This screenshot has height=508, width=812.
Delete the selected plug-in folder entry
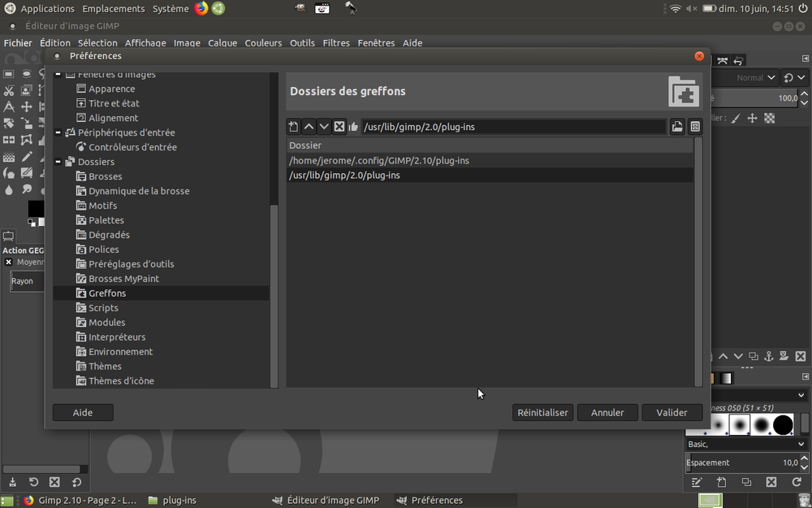(339, 127)
